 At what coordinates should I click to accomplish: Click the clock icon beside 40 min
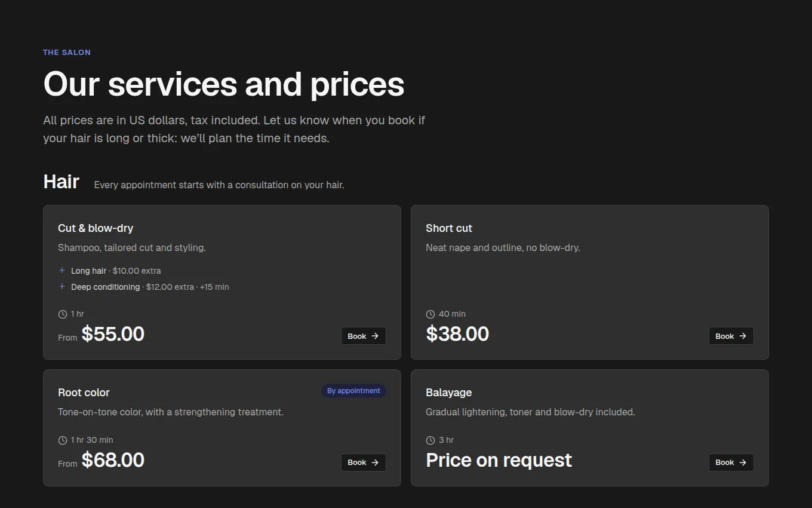point(430,314)
